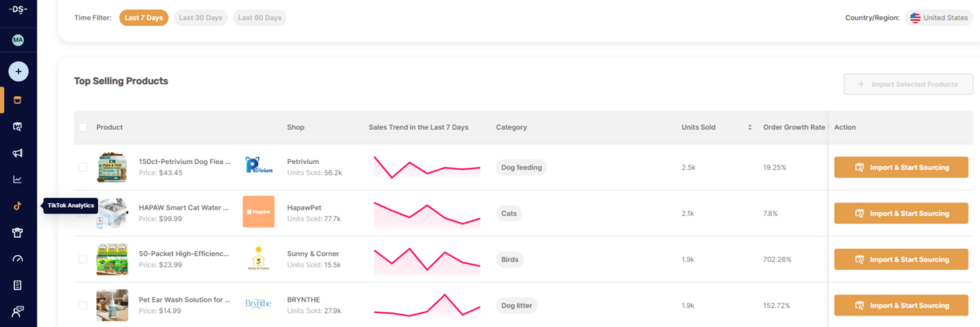The image size is (980, 327).
Task: Click the Pet Ear Wash product thumbnail
Action: tap(112, 305)
